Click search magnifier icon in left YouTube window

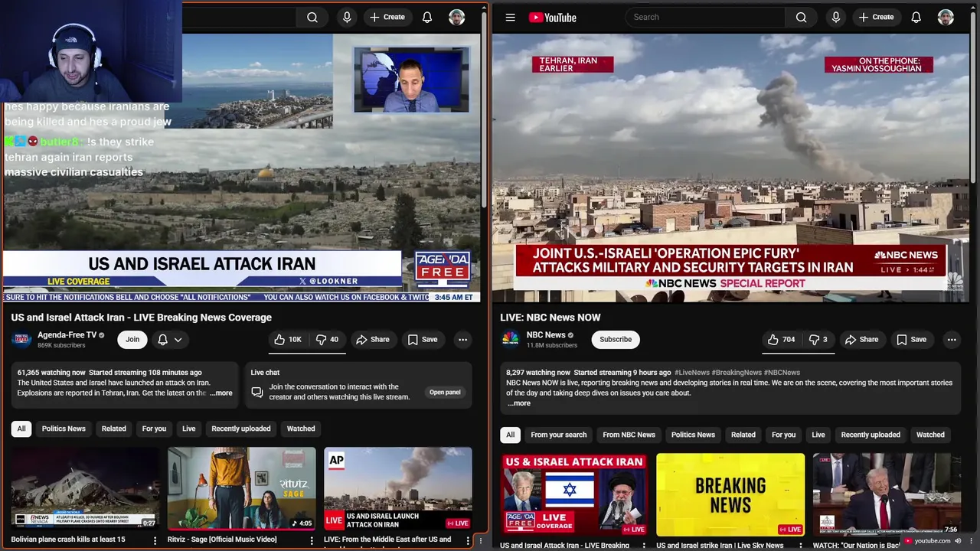(x=312, y=18)
